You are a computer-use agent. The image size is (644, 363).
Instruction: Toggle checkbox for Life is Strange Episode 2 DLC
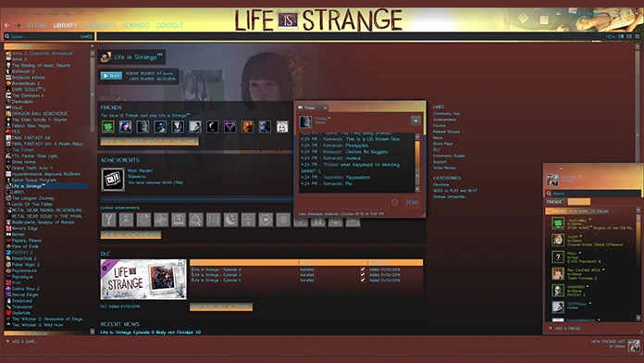coord(363,269)
